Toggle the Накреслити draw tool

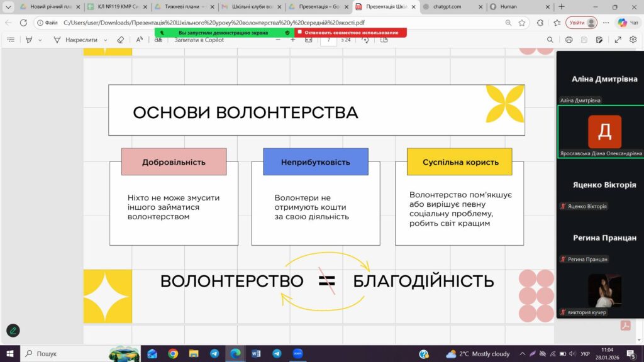[x=75, y=40]
